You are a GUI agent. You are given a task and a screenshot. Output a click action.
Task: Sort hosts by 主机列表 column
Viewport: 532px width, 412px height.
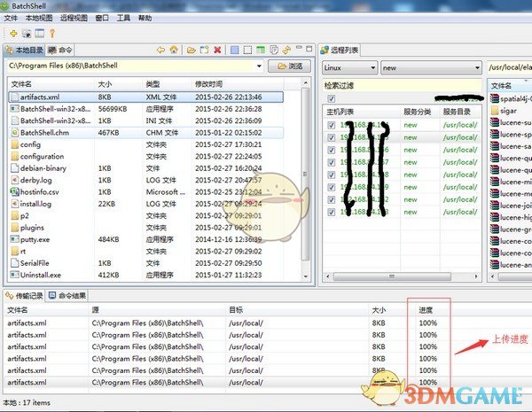[362, 112]
